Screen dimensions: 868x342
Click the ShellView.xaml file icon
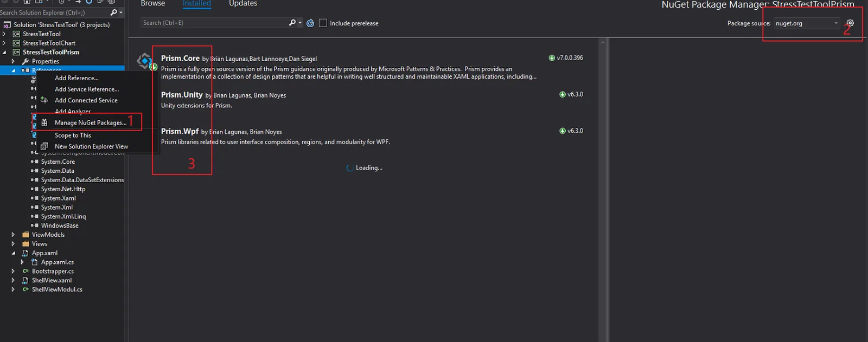coord(25,281)
